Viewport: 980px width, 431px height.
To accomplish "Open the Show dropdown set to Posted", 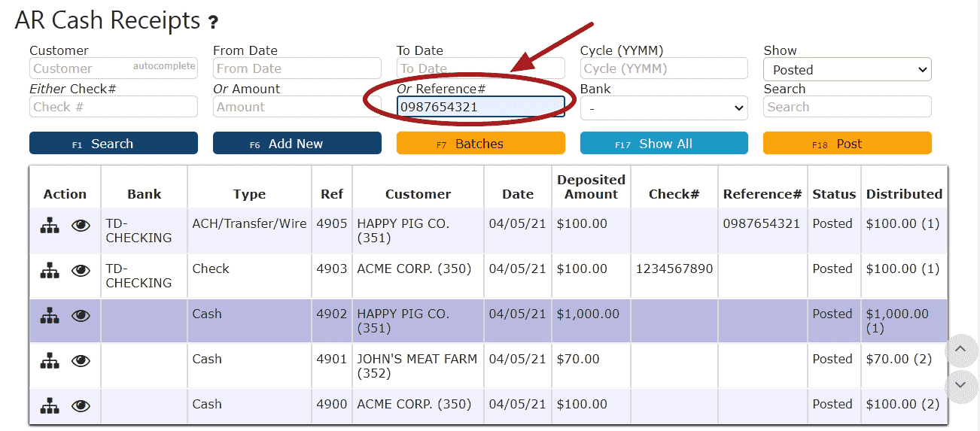I will (x=848, y=69).
